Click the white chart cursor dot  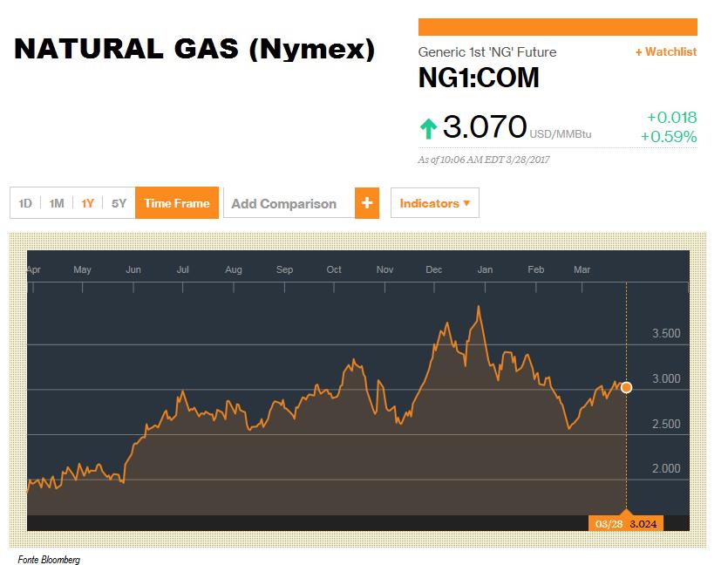pos(626,387)
